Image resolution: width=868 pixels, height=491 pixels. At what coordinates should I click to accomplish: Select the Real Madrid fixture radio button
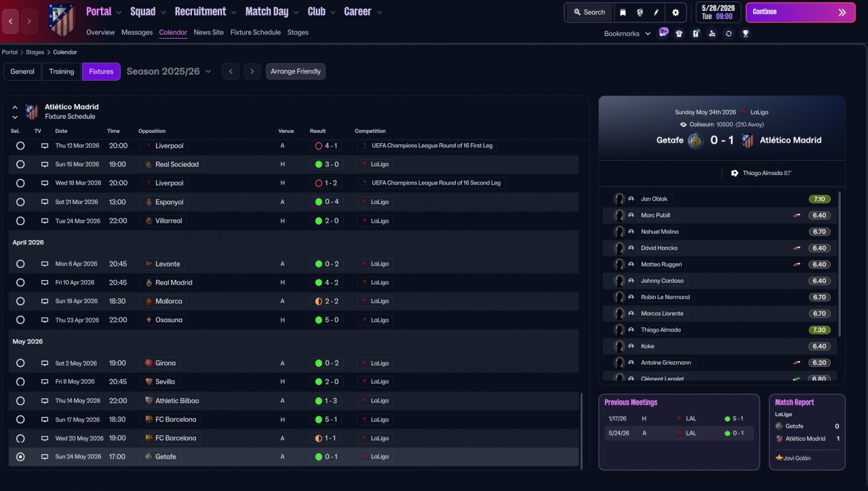[x=20, y=283]
